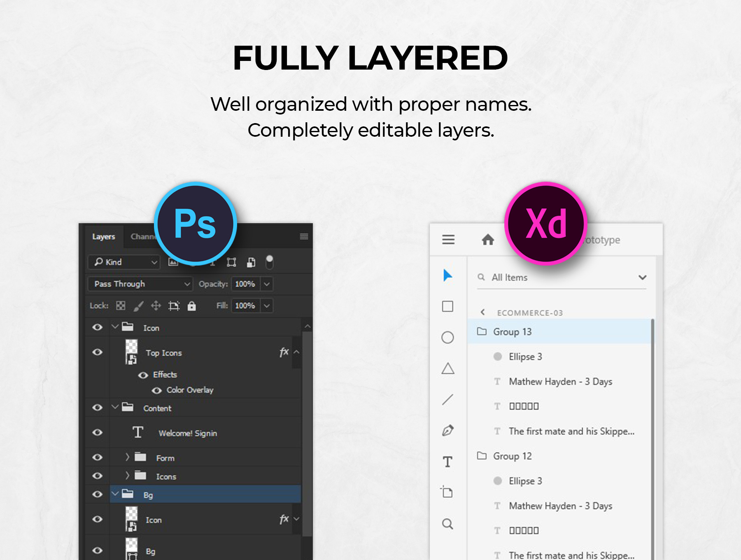Select the Text tool in XD sidebar
741x560 pixels.
point(447,462)
